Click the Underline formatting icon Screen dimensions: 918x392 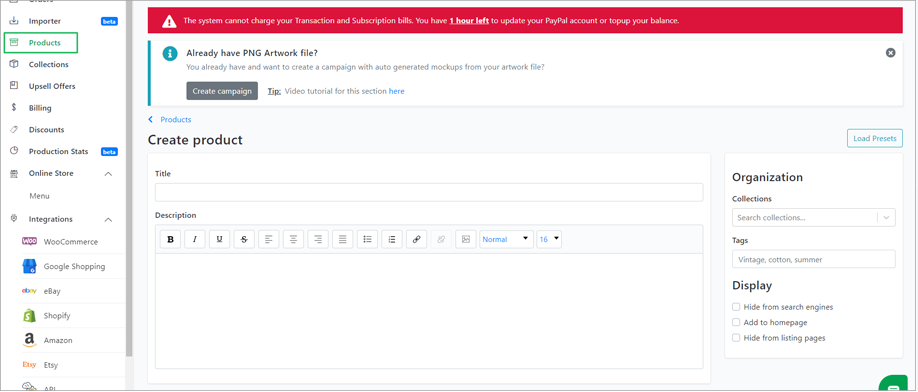click(220, 239)
